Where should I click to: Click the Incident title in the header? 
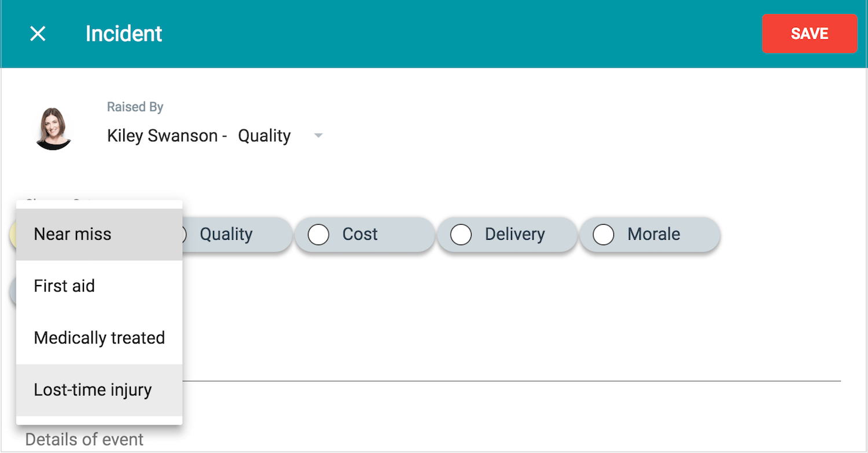(124, 34)
